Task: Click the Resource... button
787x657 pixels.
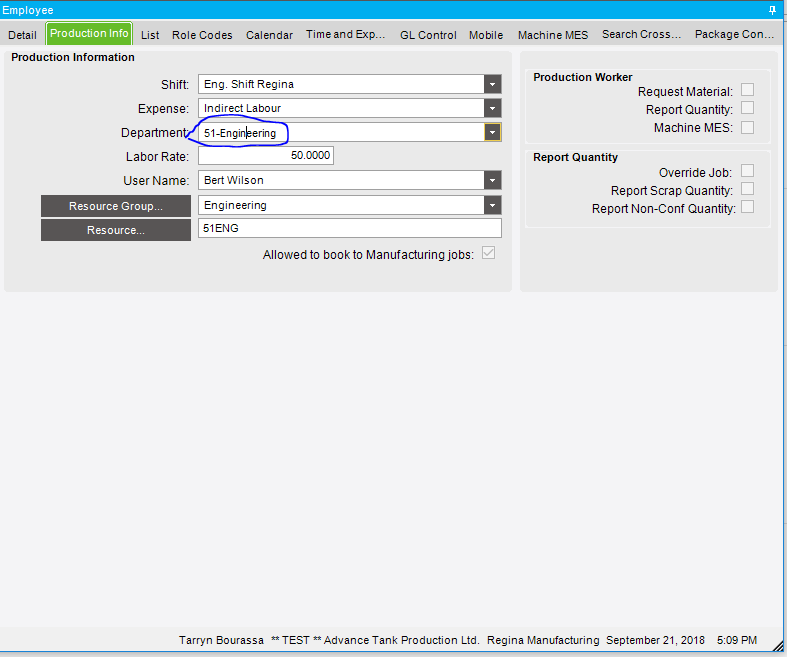Action: point(116,230)
